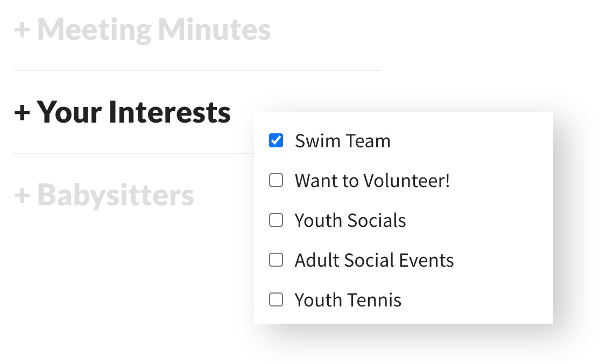The height and width of the screenshot is (364, 600).
Task: Click the plus icon beside Babysitters
Action: tap(22, 196)
